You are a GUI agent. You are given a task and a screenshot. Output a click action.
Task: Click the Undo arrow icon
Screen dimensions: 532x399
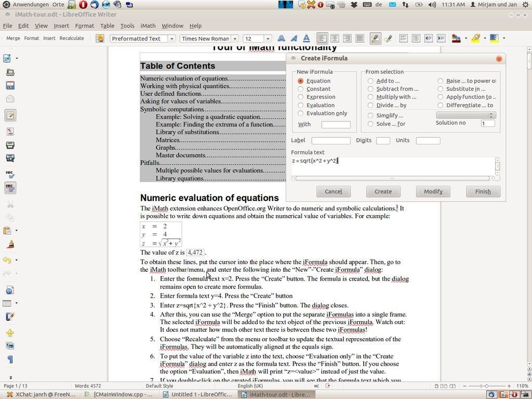pos(7,260)
